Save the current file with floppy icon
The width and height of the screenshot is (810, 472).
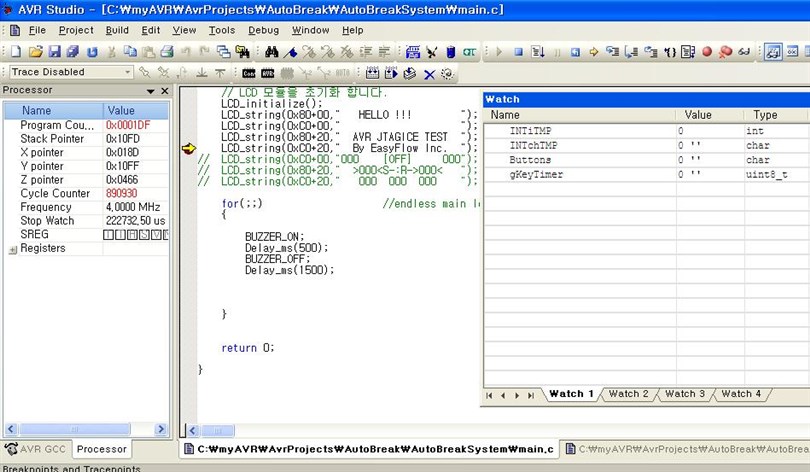point(54,52)
